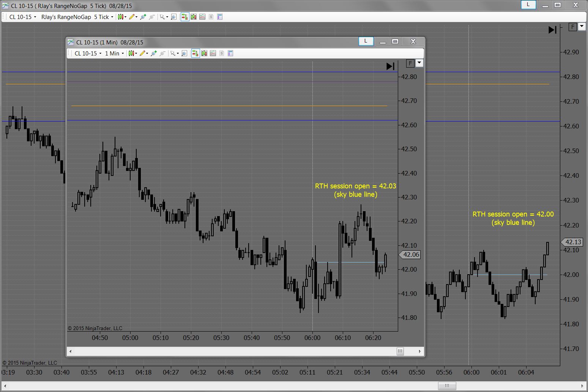Open Data Series dialog in 5 Tick window
The image size is (588, 392).
point(194,17)
